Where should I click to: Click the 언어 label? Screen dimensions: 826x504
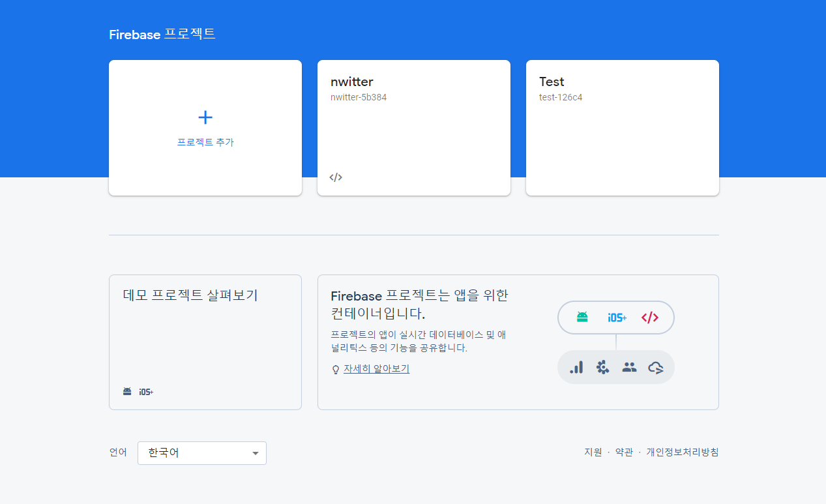click(x=118, y=452)
